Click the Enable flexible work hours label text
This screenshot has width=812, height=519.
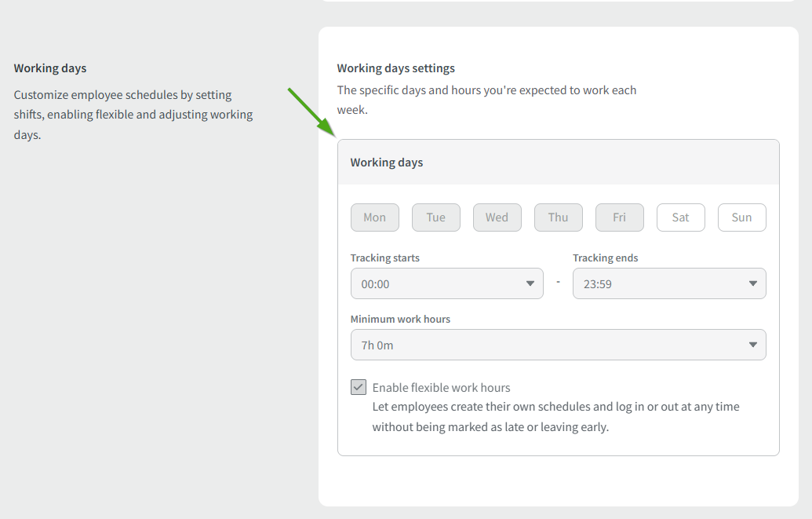441,388
